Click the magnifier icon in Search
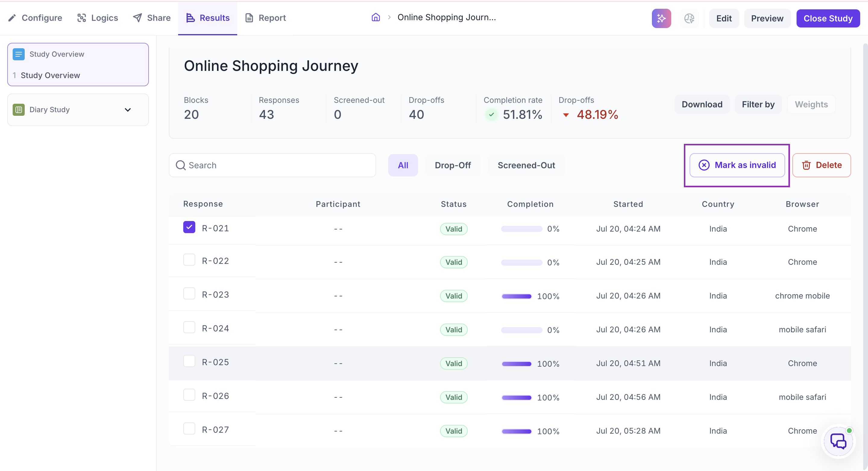 tap(181, 165)
